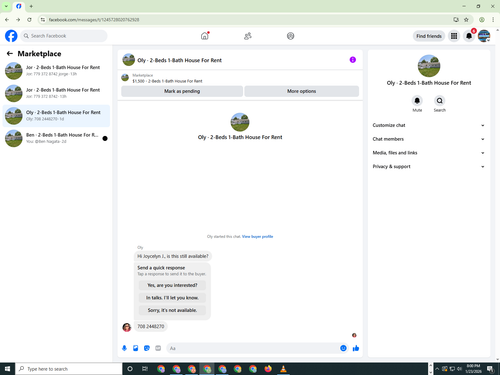
Task: Go to the Home feed icon
Action: click(205, 36)
